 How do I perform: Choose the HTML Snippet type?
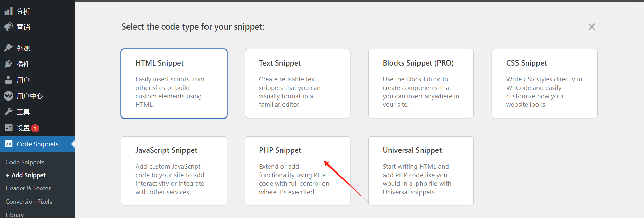(x=174, y=83)
